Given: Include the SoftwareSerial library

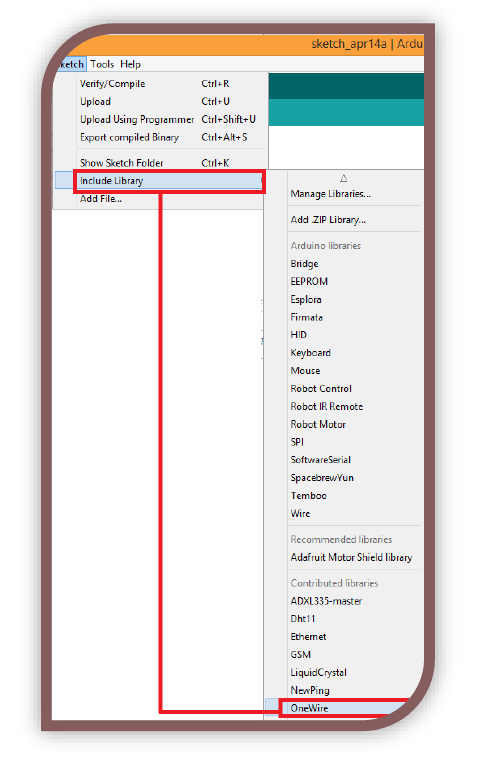Looking at the screenshot, I should (320, 460).
